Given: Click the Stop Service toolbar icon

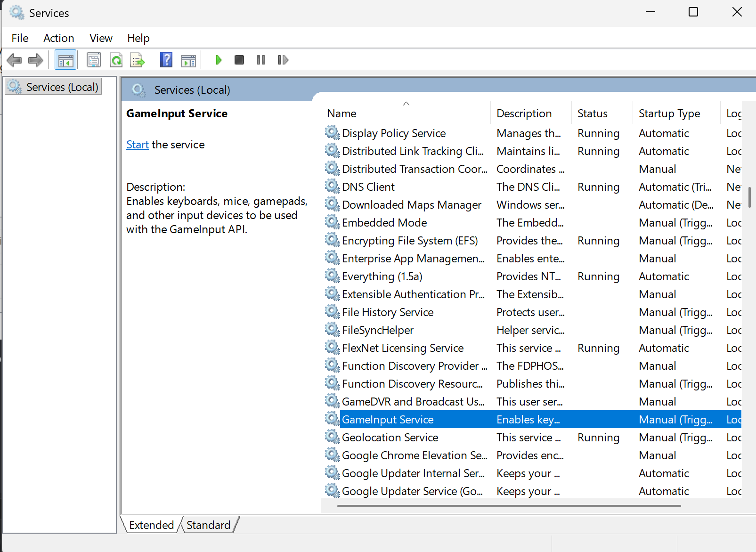Looking at the screenshot, I should point(239,60).
